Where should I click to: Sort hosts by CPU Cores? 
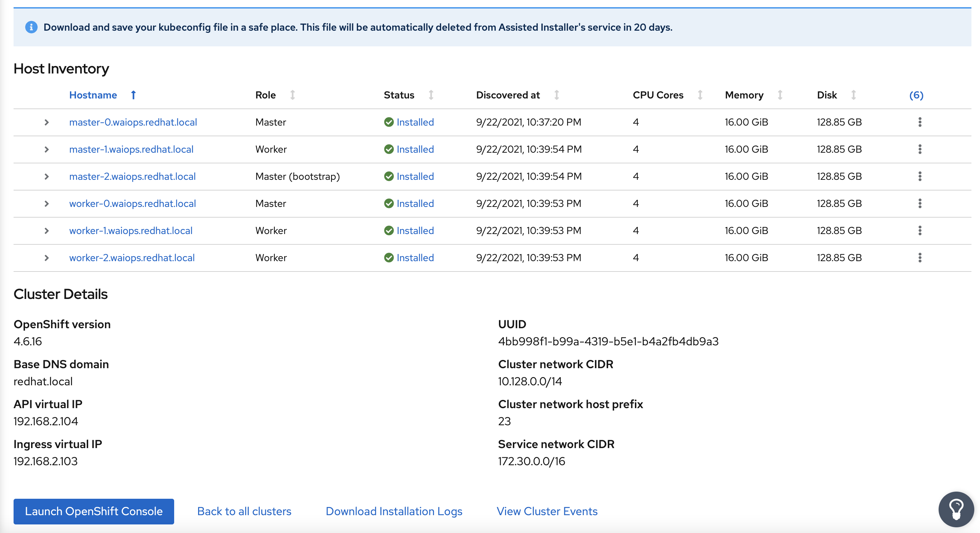tap(700, 95)
